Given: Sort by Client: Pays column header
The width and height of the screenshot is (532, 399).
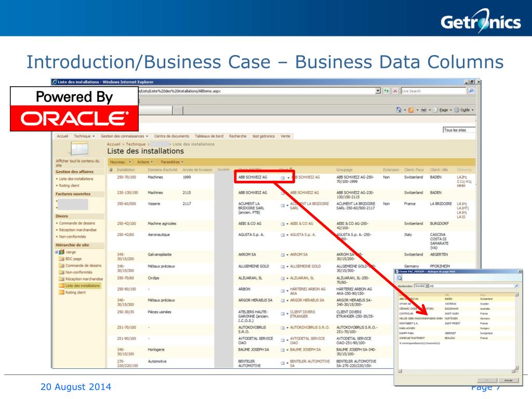Looking at the screenshot, I should point(414,170).
